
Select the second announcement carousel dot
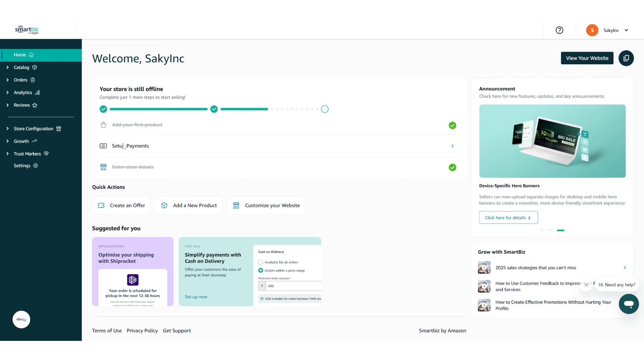[x=550, y=230]
